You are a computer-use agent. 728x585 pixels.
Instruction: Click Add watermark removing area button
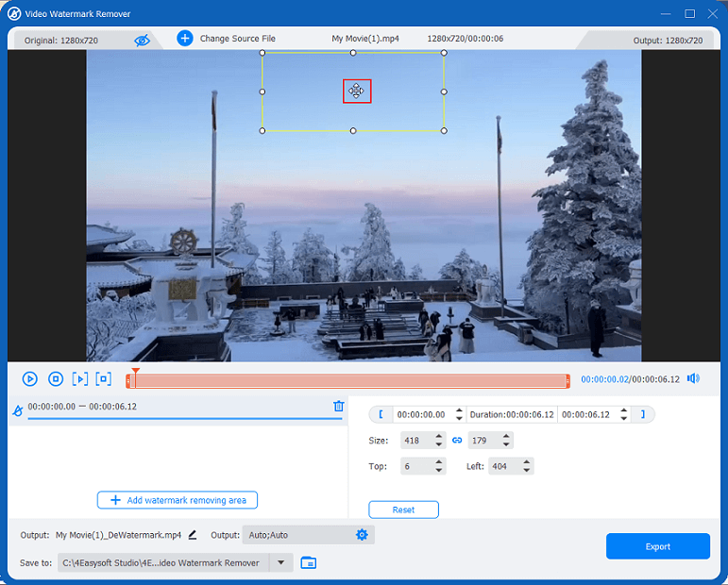click(178, 500)
